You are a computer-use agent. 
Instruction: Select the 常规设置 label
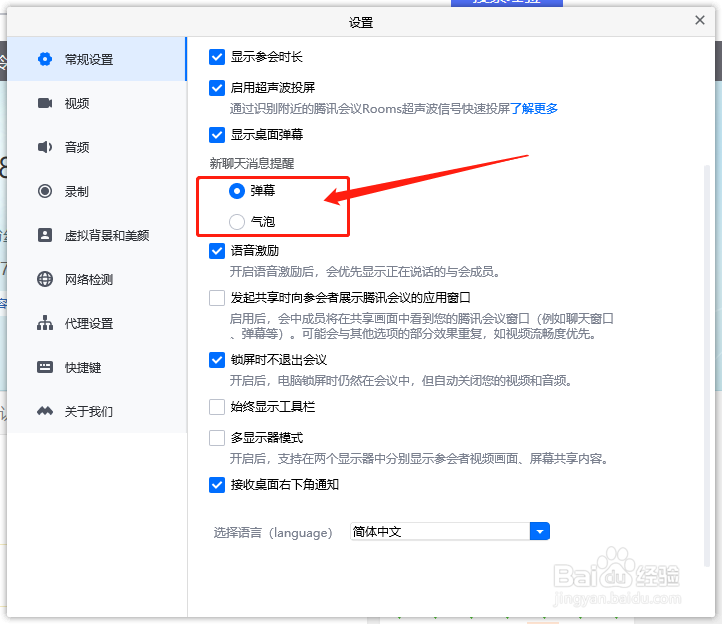pyautogui.click(x=89, y=59)
